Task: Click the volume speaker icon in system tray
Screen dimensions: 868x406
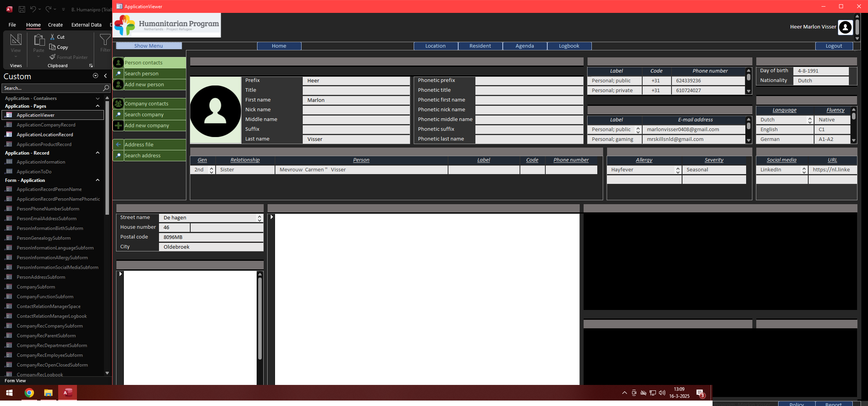Action: click(662, 393)
